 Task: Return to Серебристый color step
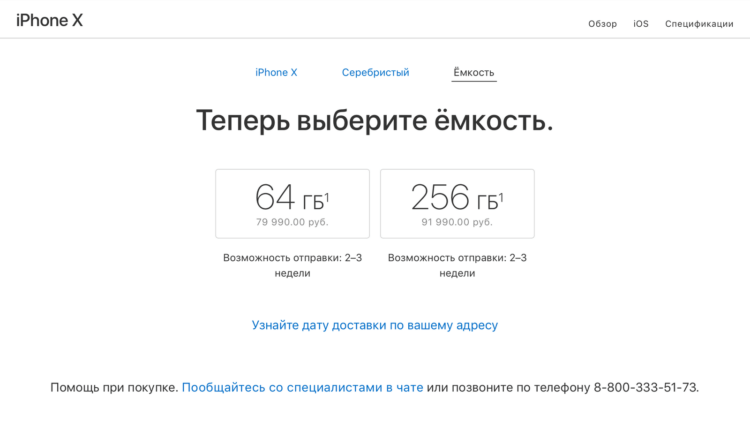[375, 72]
